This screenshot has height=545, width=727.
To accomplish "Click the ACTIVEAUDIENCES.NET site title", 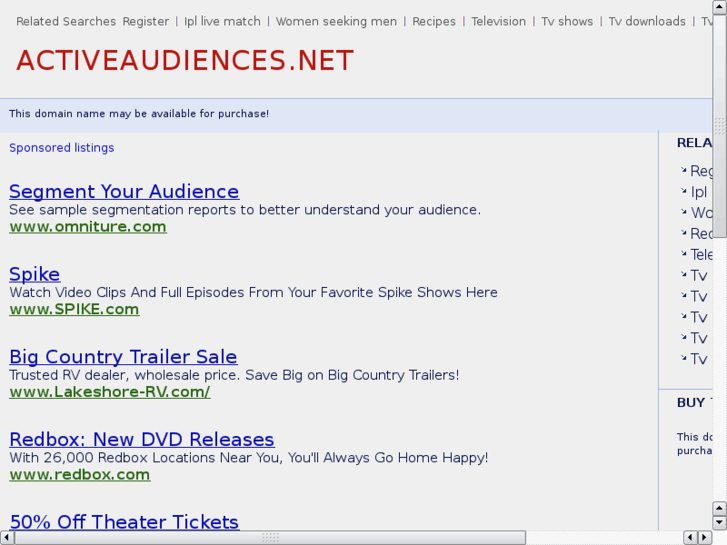I will tap(185, 60).
